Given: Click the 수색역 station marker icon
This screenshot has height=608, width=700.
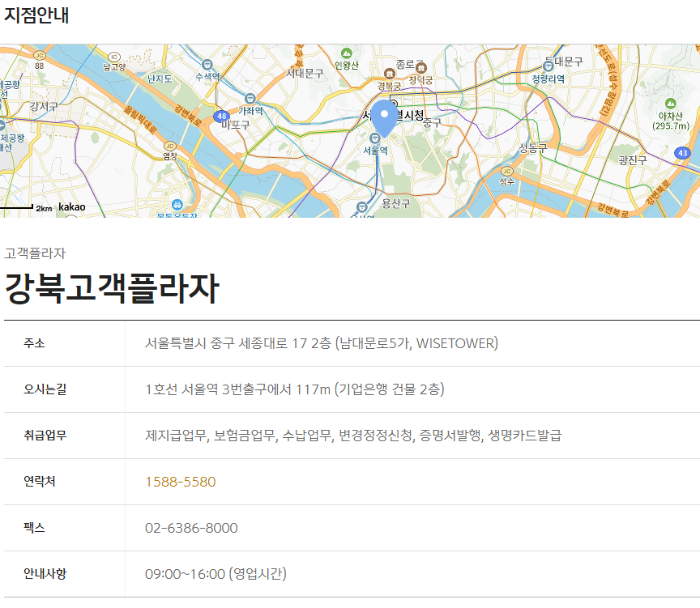Looking at the screenshot, I should point(207,65).
